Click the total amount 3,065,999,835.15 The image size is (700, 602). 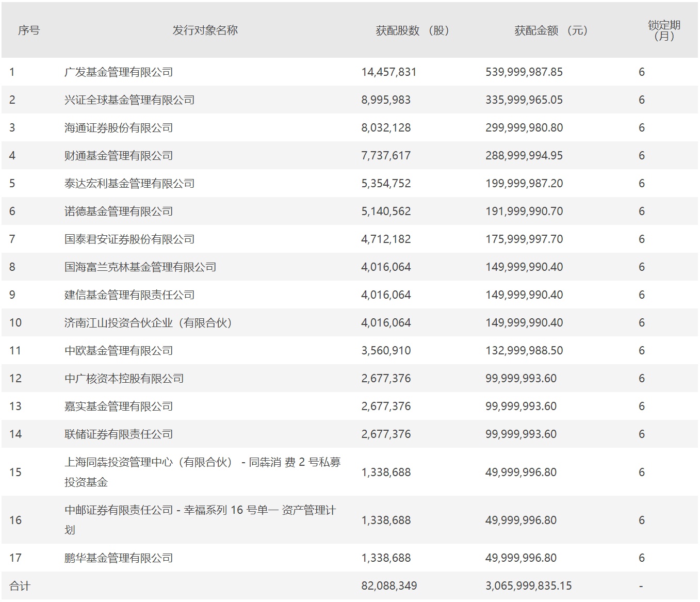529,586
